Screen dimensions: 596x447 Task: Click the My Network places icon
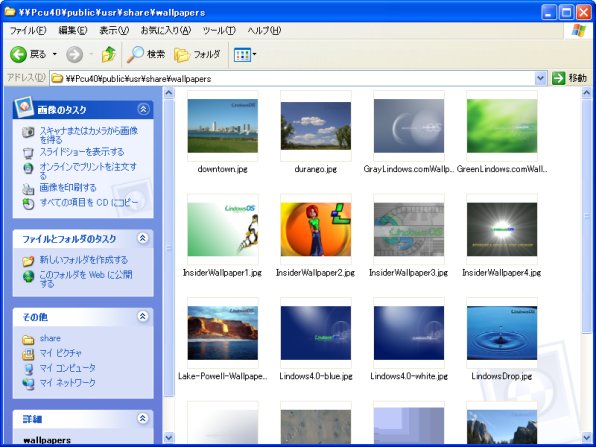pyautogui.click(x=28, y=384)
